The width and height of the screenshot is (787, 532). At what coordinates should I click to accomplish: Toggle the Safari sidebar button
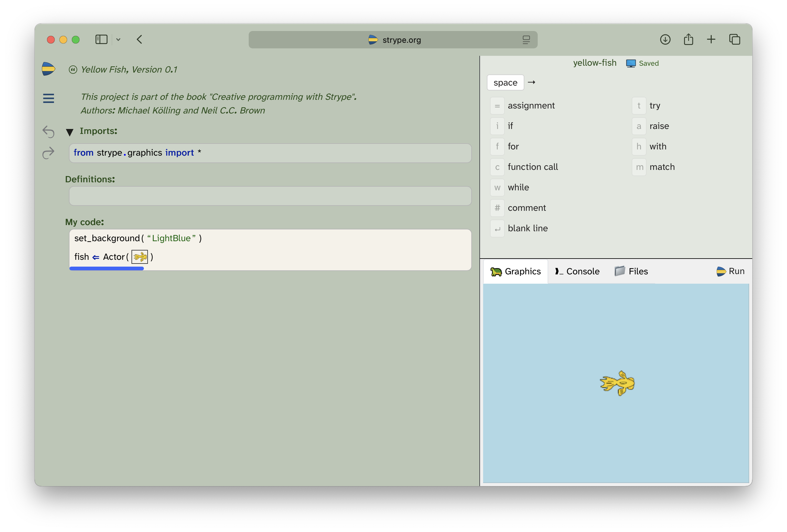click(101, 40)
